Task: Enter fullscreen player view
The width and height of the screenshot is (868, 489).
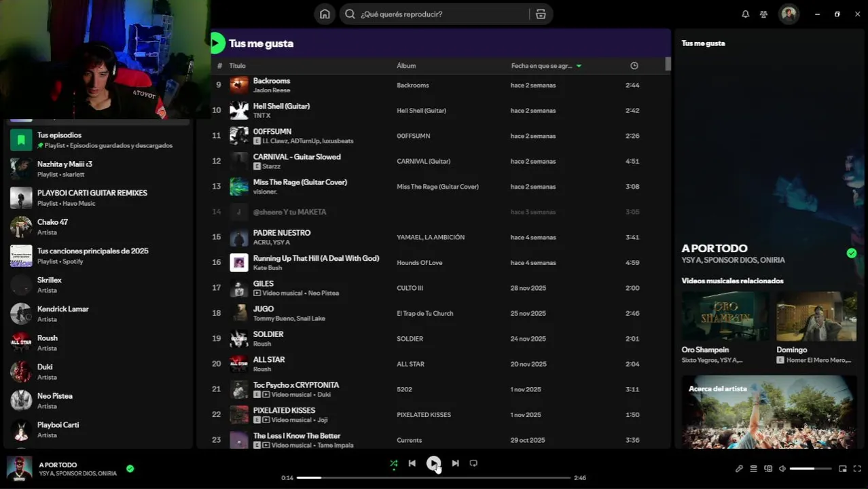Action: point(857,469)
